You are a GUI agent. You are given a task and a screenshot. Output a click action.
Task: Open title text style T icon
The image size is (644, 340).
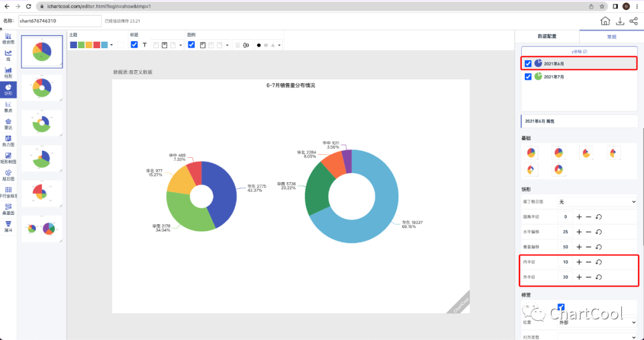pyautogui.click(x=144, y=45)
